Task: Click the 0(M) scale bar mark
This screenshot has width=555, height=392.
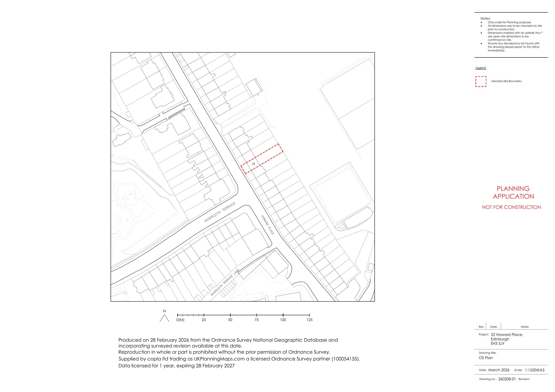Action: (x=180, y=320)
